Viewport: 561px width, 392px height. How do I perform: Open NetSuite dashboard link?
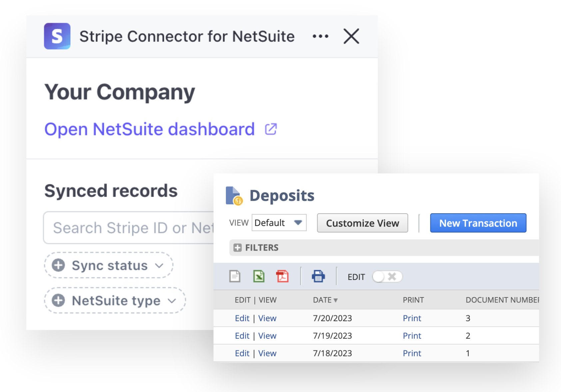tap(149, 129)
